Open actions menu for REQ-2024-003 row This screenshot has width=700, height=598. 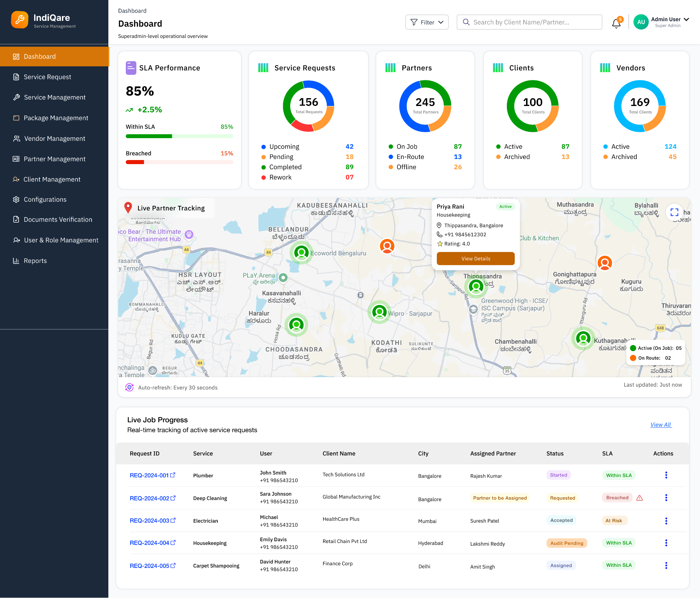point(666,521)
